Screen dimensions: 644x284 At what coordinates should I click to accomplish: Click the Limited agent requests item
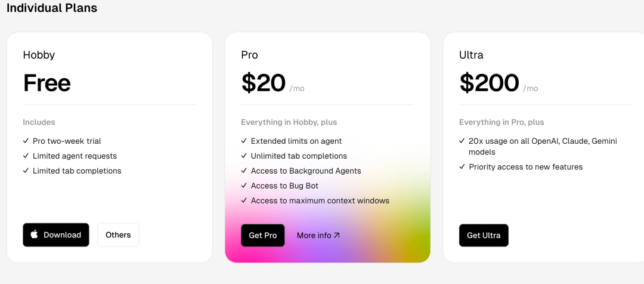75,156
